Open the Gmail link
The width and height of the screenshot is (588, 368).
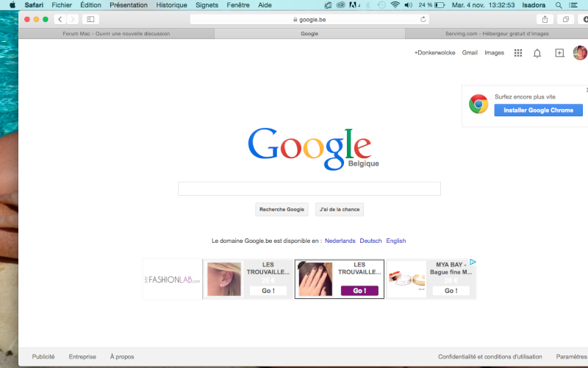(x=470, y=52)
